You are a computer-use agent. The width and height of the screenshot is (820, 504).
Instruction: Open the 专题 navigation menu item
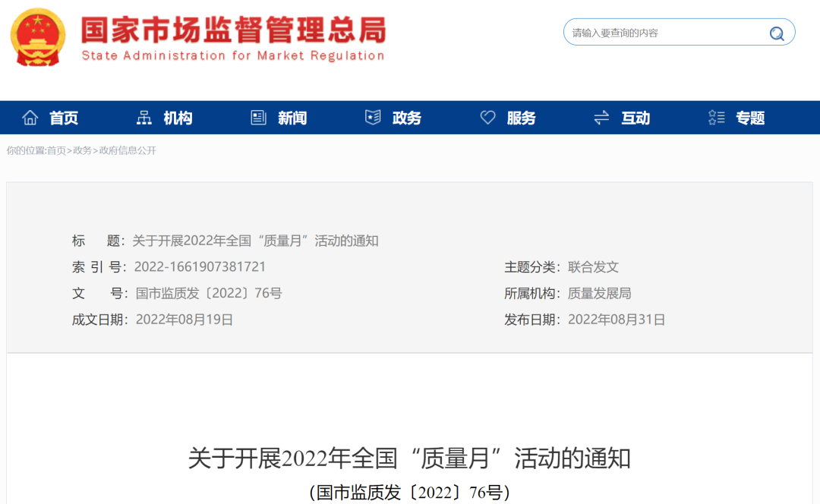coord(750,118)
